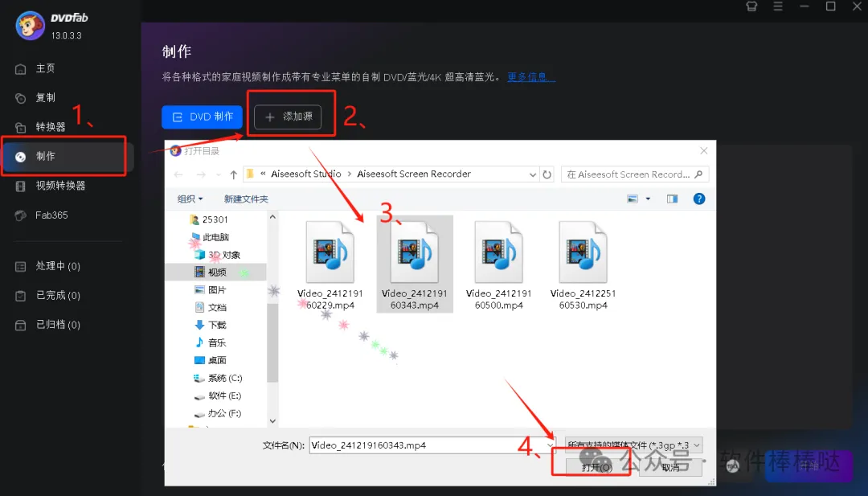Open the skin shirt icon in title bar
868x496 pixels.
751,6
